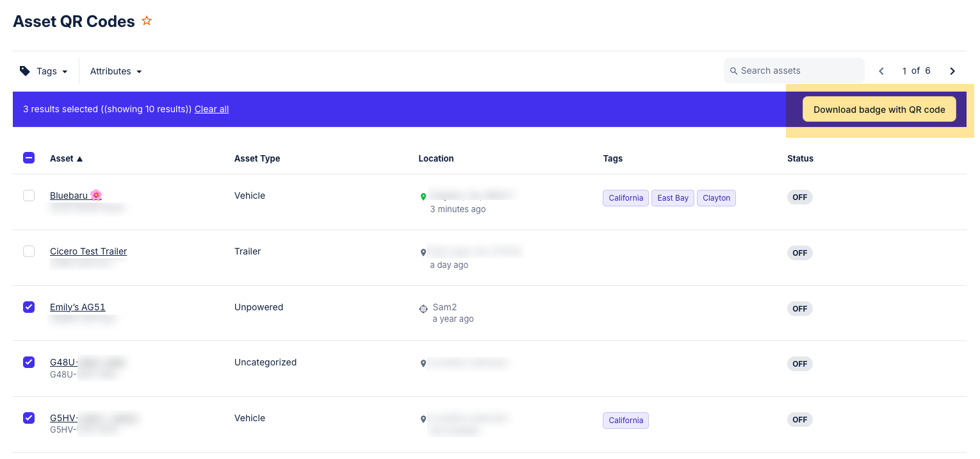Click the location pin icon in Cicero Test Trailer row
980x459 pixels.
(423, 253)
